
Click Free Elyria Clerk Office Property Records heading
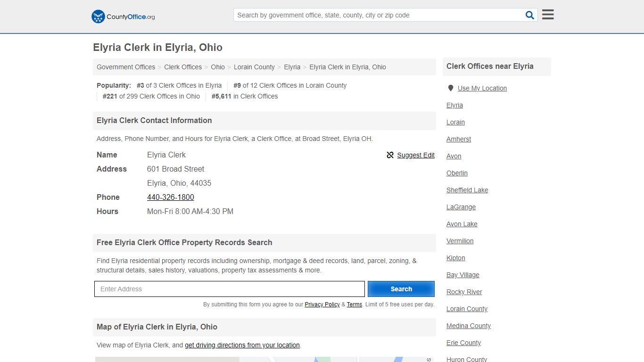click(x=184, y=242)
